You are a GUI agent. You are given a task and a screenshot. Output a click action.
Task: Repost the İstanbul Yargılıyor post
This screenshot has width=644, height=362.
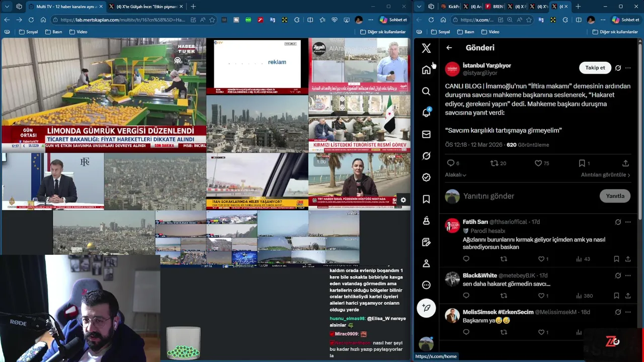click(498, 163)
